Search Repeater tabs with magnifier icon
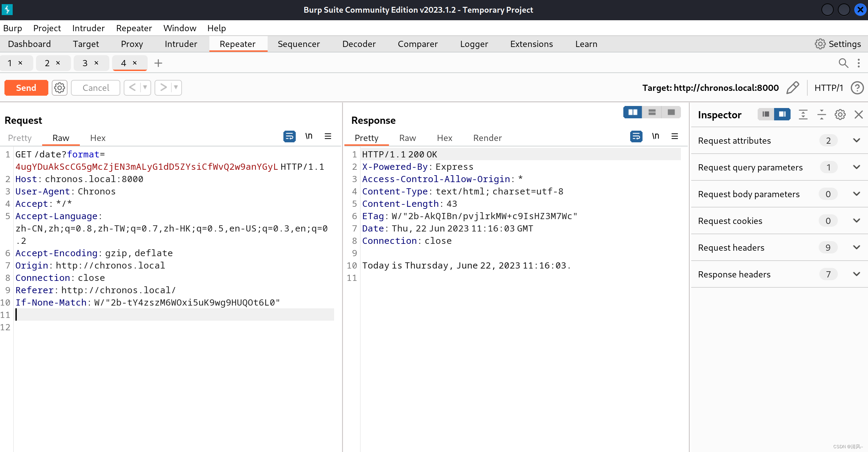The height and width of the screenshot is (452, 868). tap(843, 63)
